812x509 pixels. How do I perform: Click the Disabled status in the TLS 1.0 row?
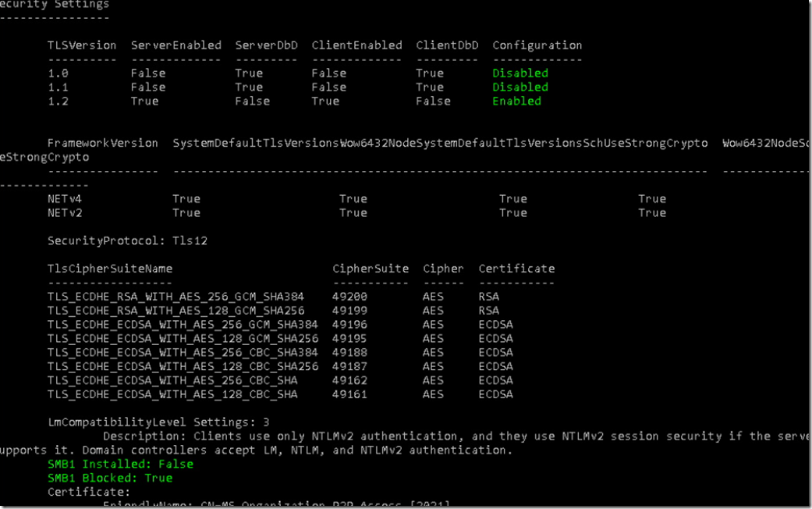pyautogui.click(x=519, y=73)
